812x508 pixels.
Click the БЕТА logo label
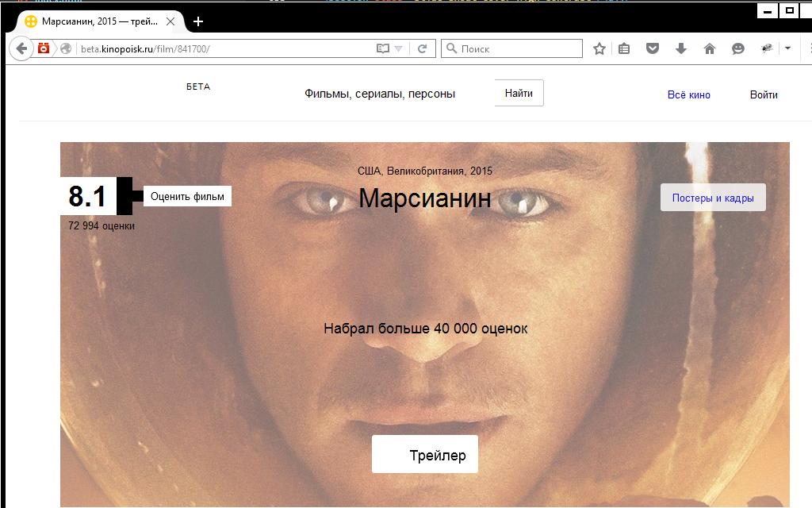(198, 87)
